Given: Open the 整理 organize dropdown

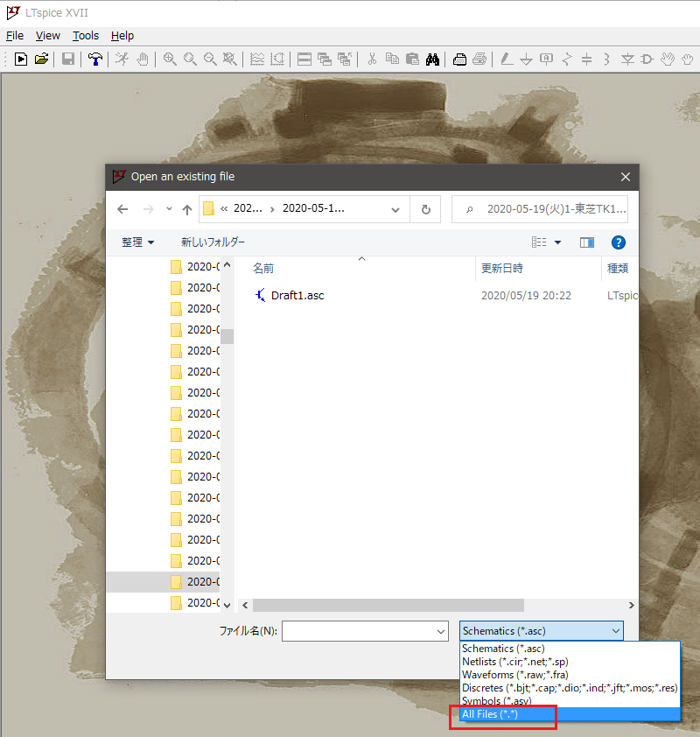Looking at the screenshot, I should point(137,242).
